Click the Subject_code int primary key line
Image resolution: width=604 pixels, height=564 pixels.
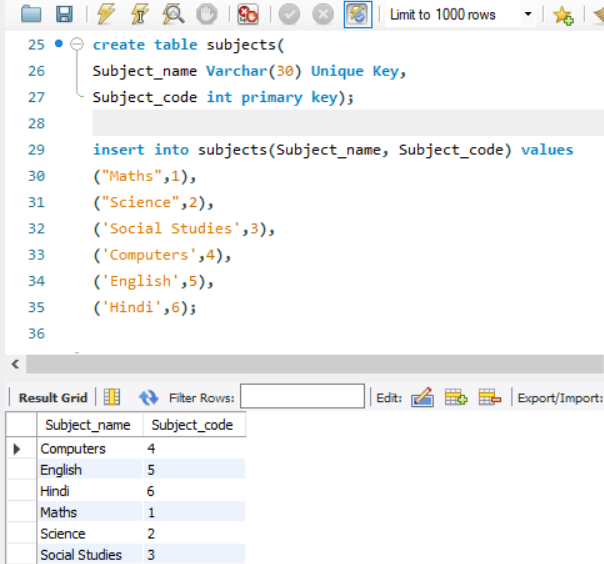[223, 97]
